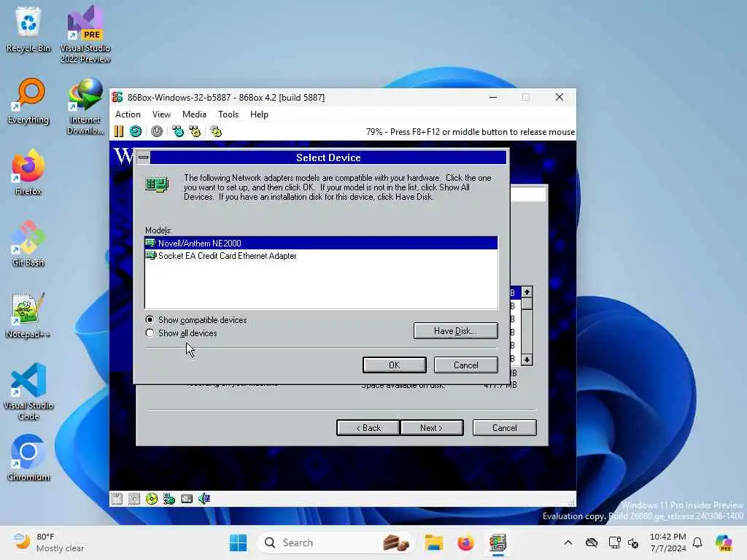
Task: Cancel the Select Device dialog
Action: [466, 365]
